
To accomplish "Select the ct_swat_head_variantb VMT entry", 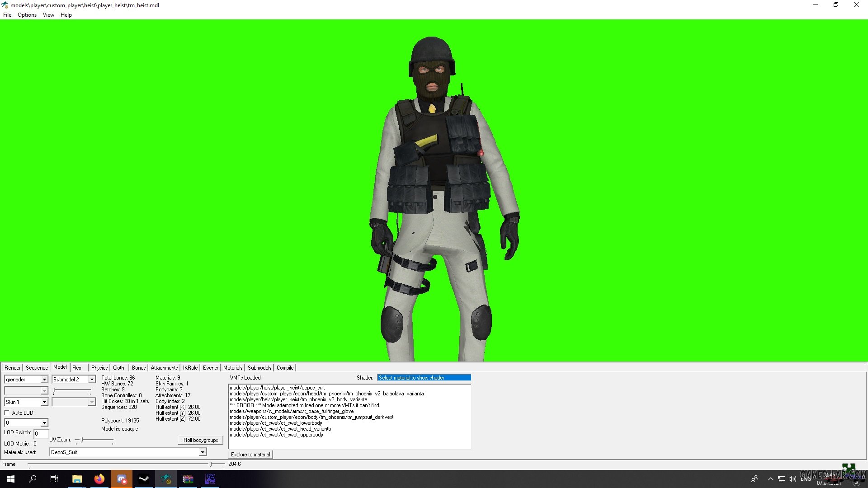I will click(x=280, y=429).
